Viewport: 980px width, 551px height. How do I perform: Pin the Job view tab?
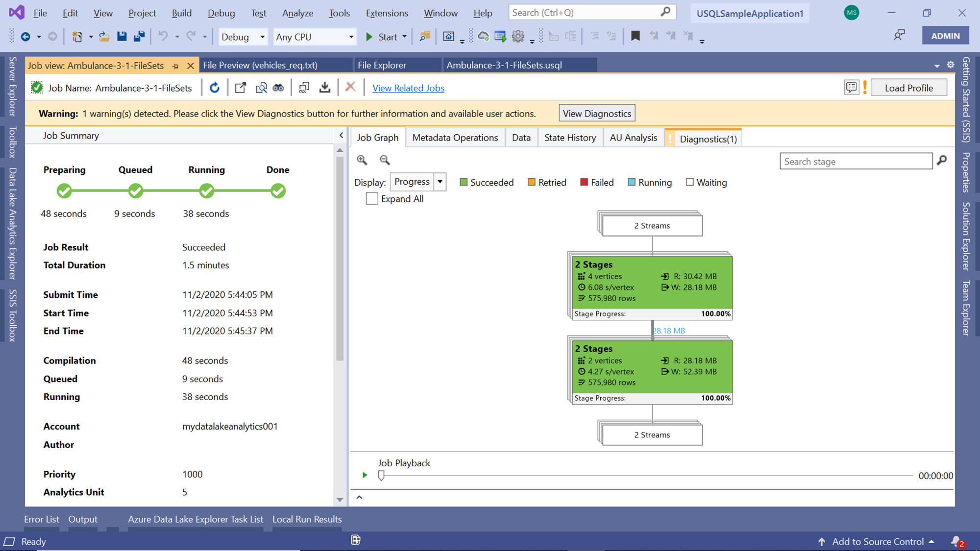pos(175,66)
